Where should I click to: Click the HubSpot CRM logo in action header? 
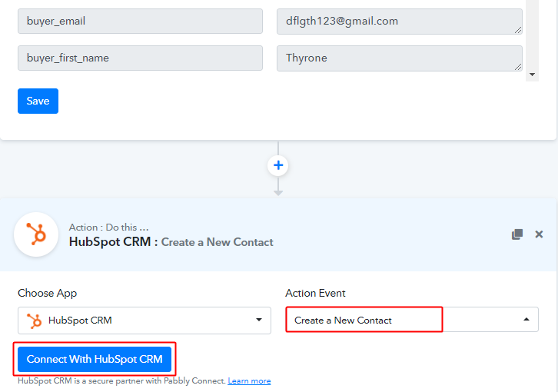coord(36,234)
